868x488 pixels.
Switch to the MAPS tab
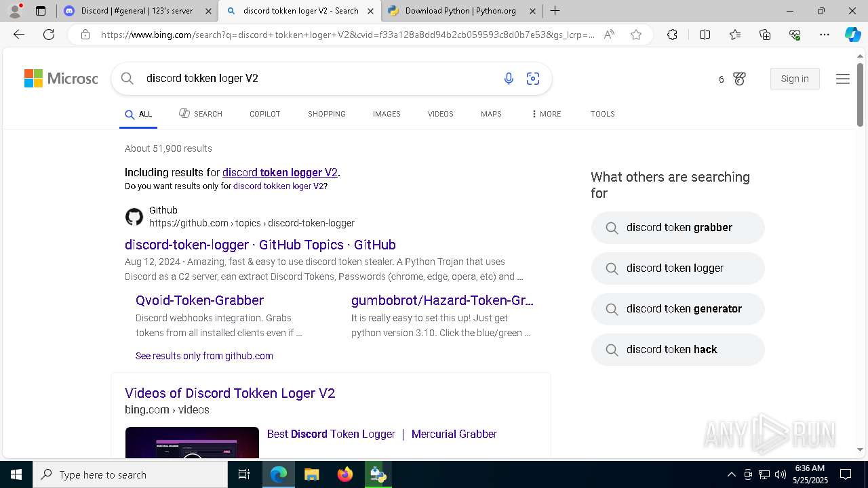[491, 114]
